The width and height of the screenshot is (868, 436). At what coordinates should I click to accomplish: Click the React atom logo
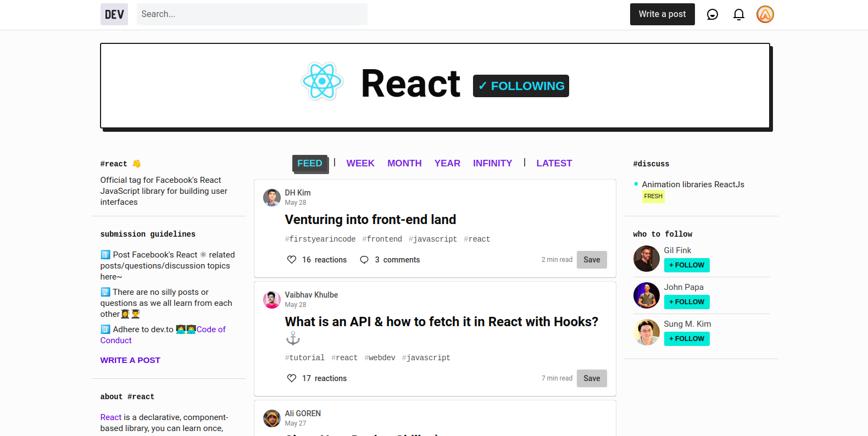click(322, 82)
